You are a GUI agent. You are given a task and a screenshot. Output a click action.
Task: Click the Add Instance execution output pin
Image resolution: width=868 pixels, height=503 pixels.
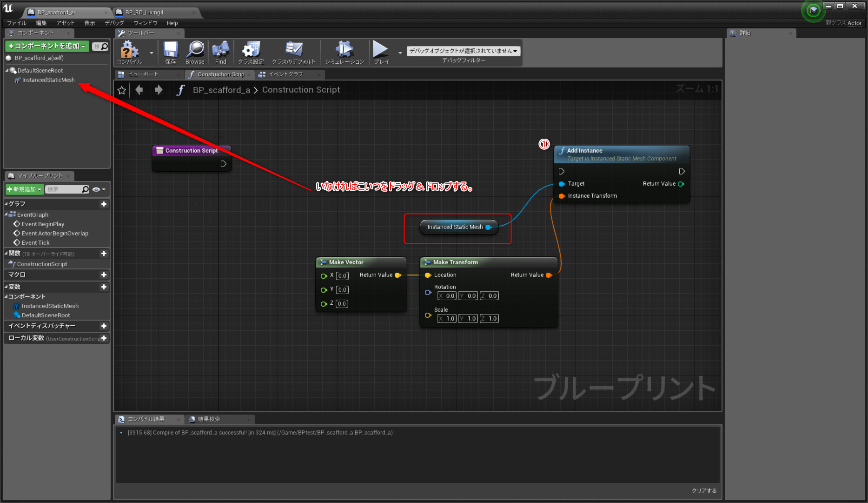(682, 171)
